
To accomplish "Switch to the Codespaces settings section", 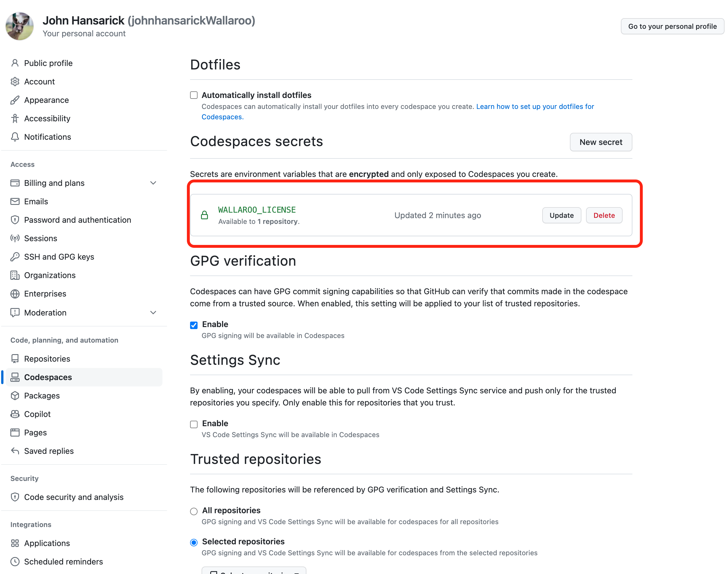I will click(x=48, y=377).
